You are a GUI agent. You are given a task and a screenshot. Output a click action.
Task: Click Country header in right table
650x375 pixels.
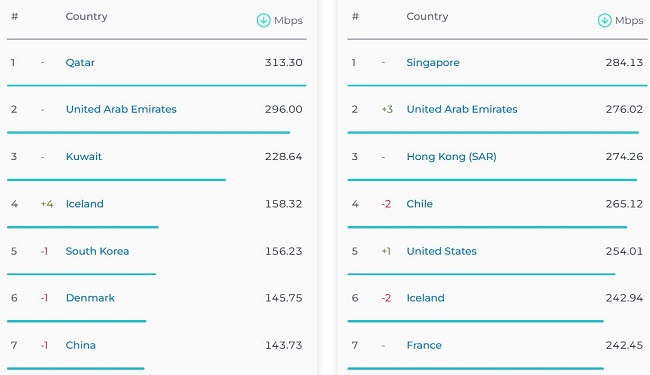click(427, 17)
